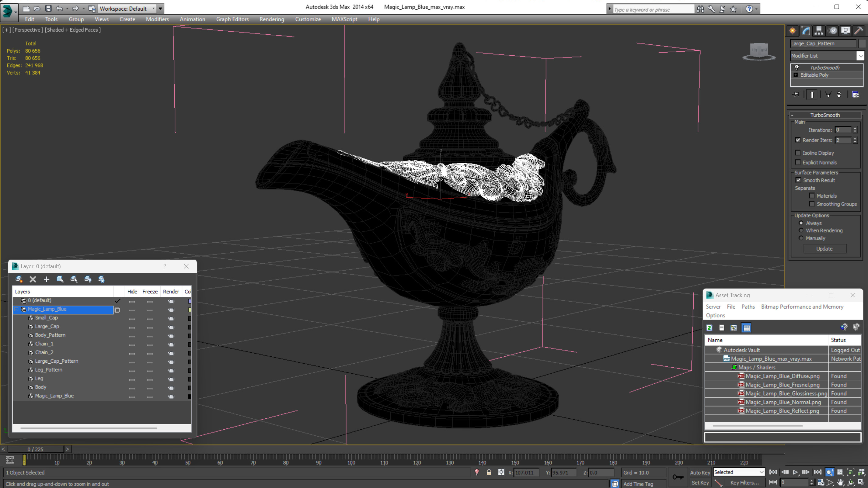Open Paths menu in Asset Tracking
Viewport: 868px width, 488px height.
point(748,307)
